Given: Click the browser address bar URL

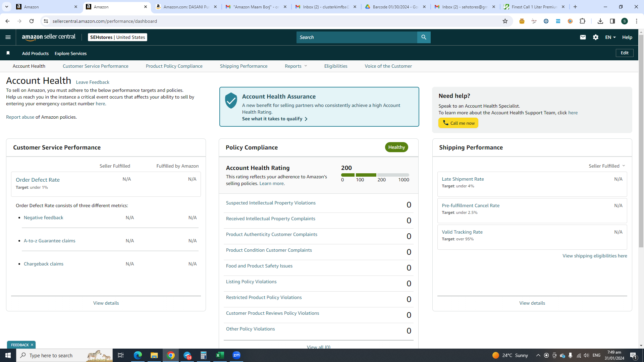Looking at the screenshot, I should click(x=105, y=21).
